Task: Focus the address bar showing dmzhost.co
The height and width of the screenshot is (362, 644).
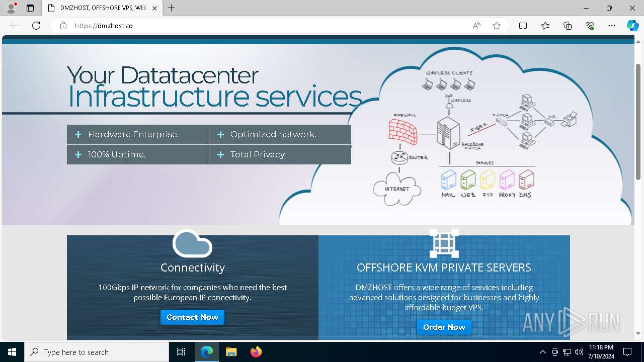Action: [267, 26]
